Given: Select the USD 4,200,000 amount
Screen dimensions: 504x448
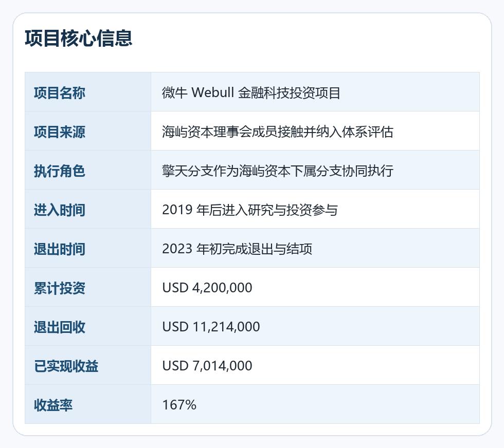Looking at the screenshot, I should [207, 288].
